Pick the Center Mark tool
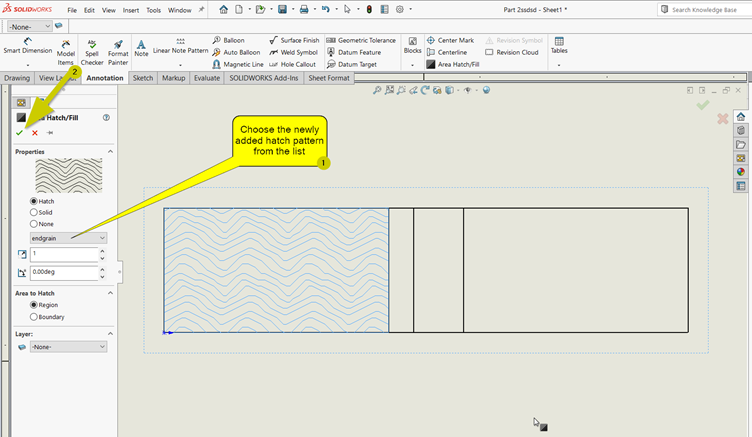The width and height of the screenshot is (752, 437). click(x=449, y=40)
